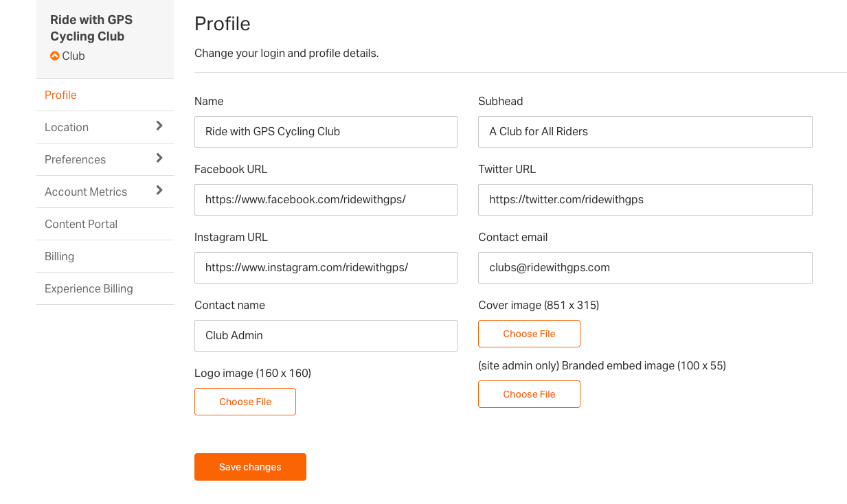Viewport: 847px width, 504px height.
Task: Go to Content Portal
Action: click(105, 224)
